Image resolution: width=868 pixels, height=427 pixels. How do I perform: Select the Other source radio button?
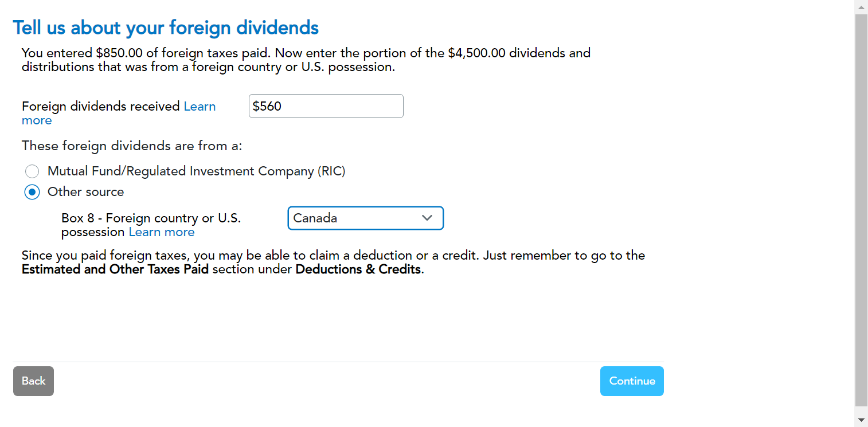[x=32, y=192]
